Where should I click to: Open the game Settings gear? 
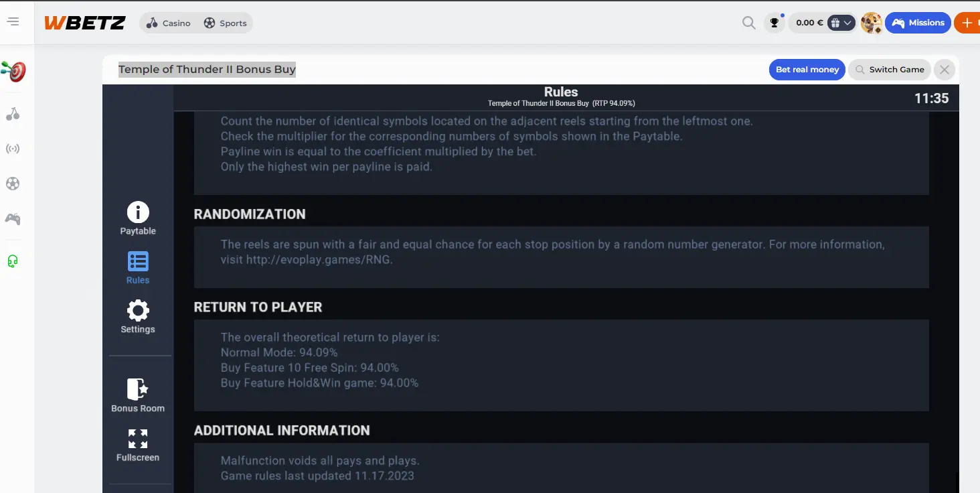(x=138, y=317)
